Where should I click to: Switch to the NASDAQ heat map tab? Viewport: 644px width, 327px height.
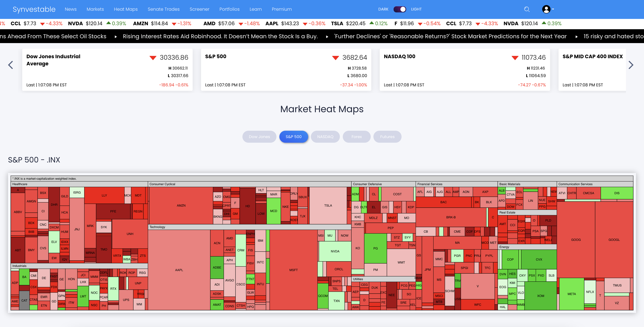(325, 137)
